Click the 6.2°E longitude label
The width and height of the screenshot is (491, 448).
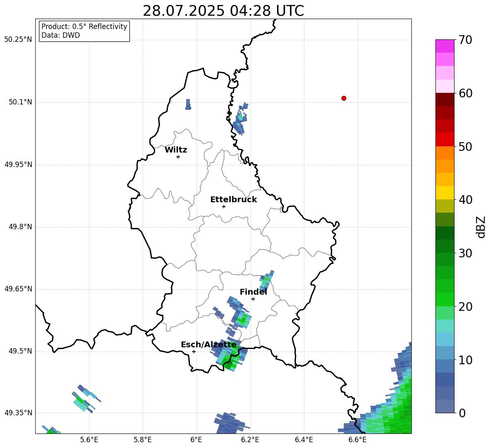(x=250, y=440)
